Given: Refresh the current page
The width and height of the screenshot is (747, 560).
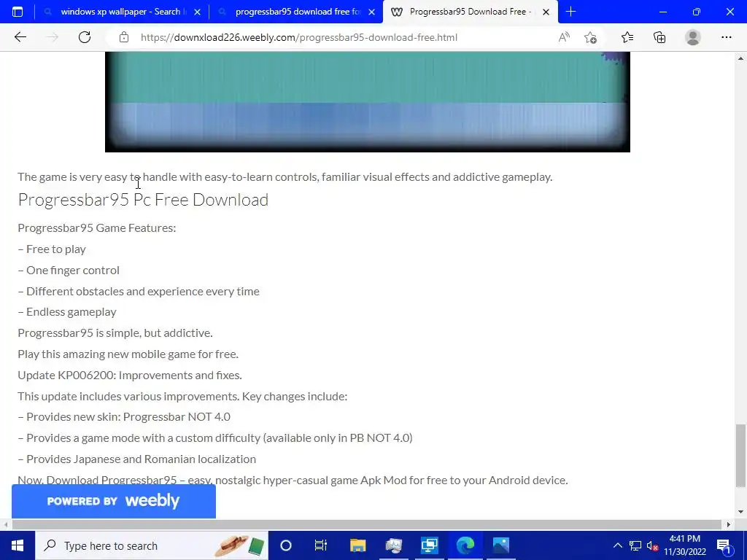Looking at the screenshot, I should (x=85, y=37).
